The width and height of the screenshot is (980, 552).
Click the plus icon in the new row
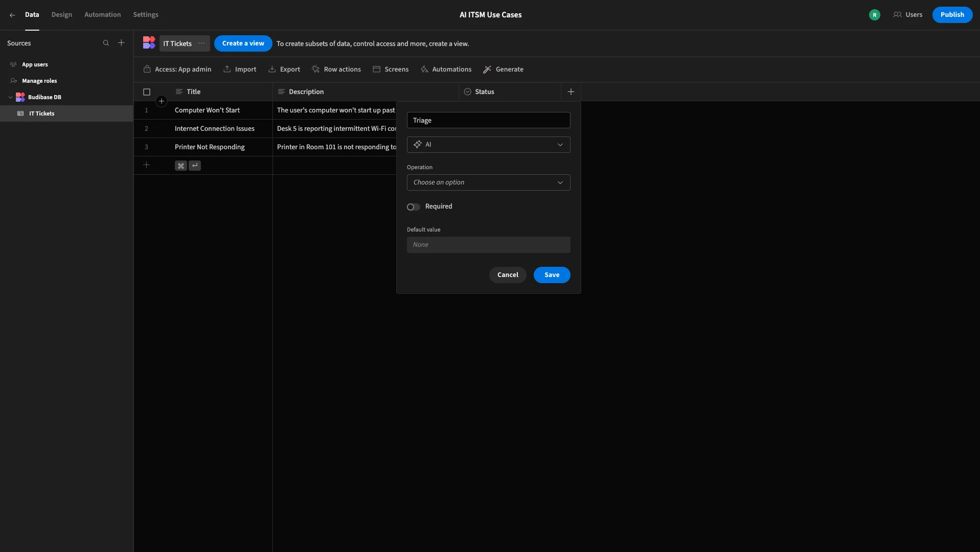[147, 165]
